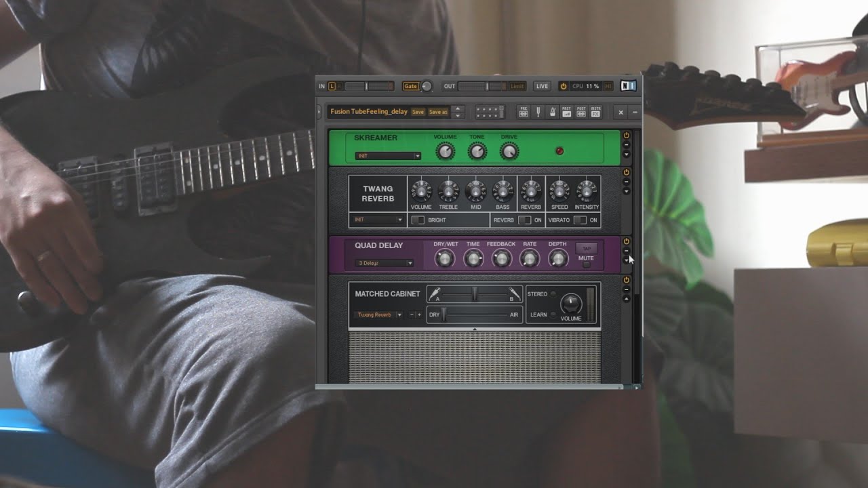Toggle the Quad Delay power button
Image resolution: width=868 pixels, height=488 pixels.
point(626,241)
